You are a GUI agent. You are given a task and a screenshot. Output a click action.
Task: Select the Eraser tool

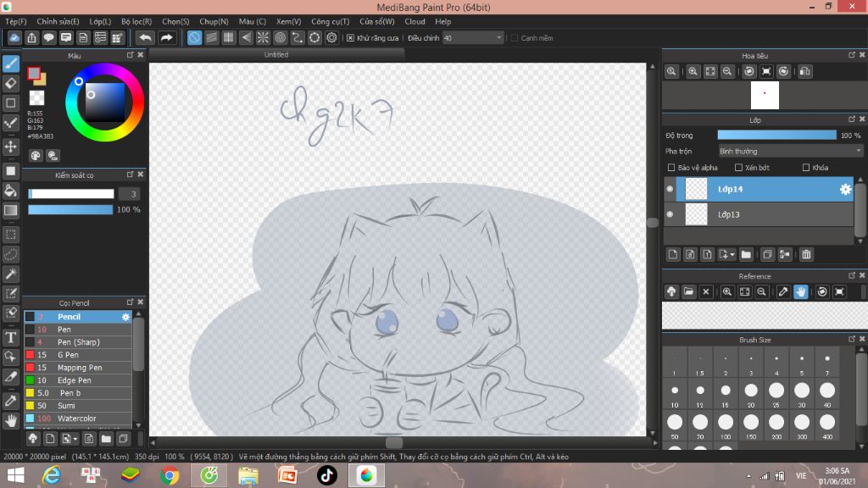point(11,84)
